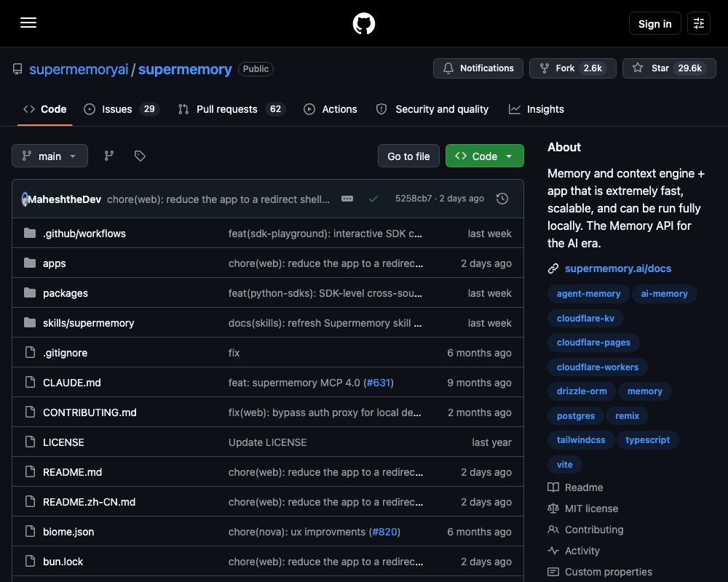Open the CONTRIBUTING.md file
Image resolution: width=728 pixels, height=582 pixels.
pos(90,412)
